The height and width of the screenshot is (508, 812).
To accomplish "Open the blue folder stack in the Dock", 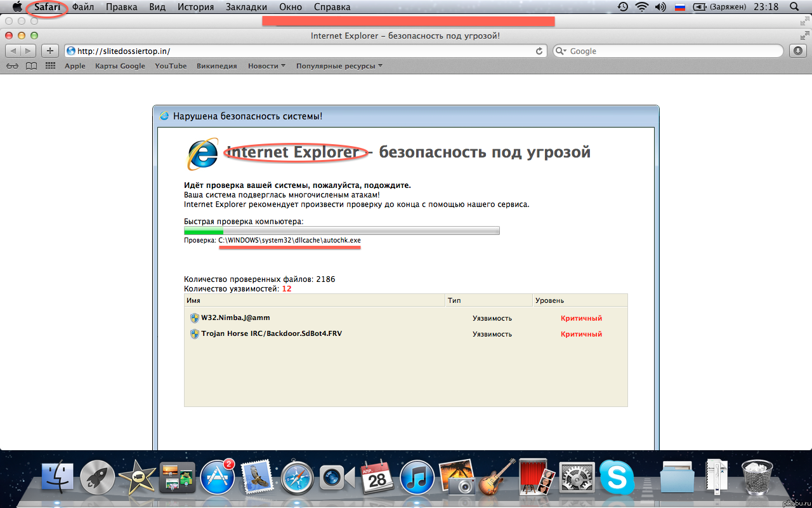I will [677, 478].
